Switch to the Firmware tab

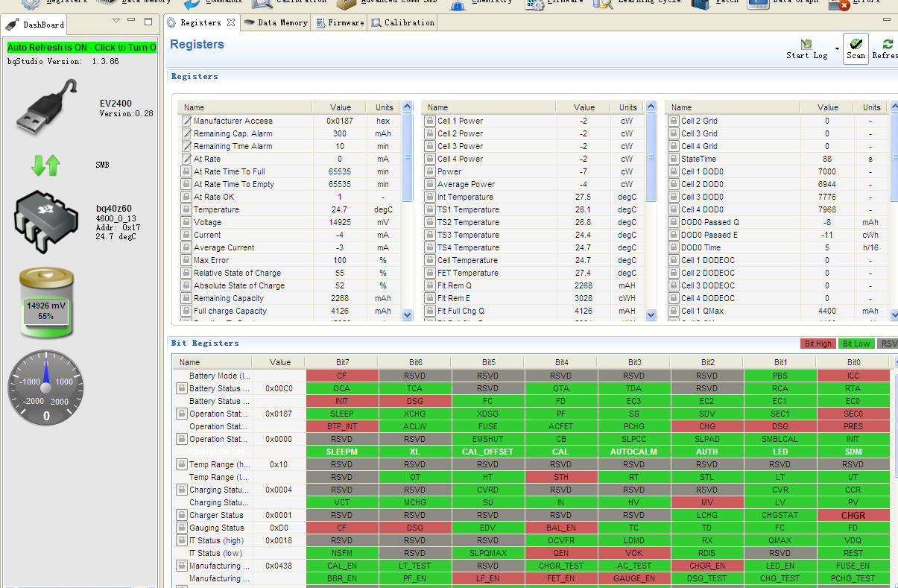(x=339, y=23)
